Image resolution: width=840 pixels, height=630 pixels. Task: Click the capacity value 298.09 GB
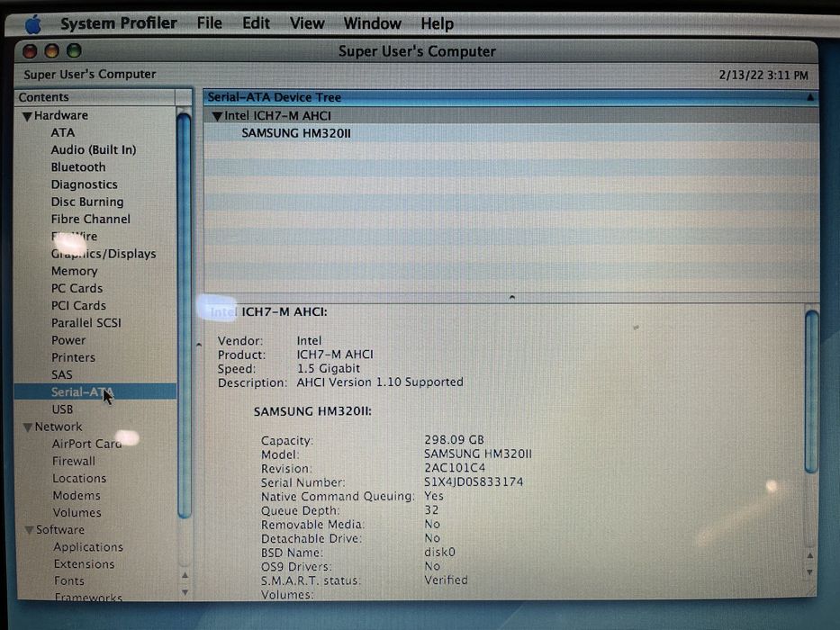455,440
